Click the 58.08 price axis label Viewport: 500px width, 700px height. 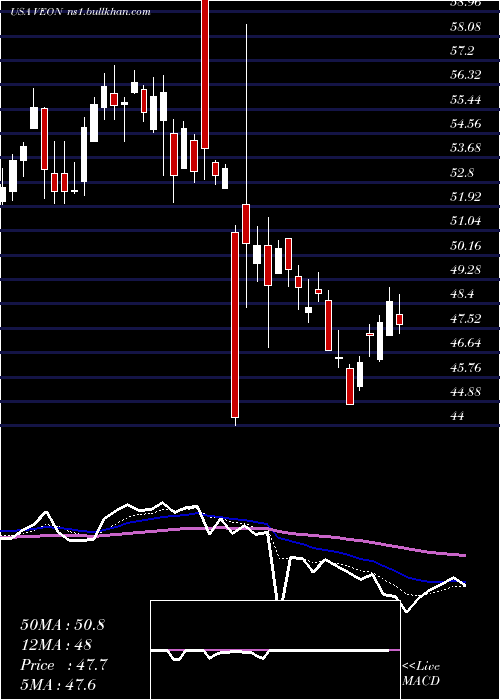tap(466, 27)
